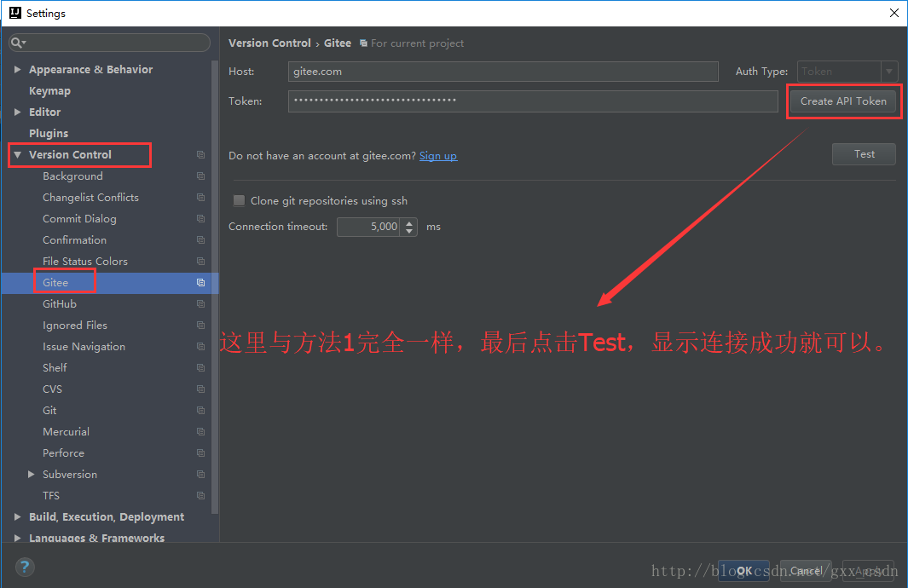Click the Host input field
This screenshot has height=588, width=908.
coord(503,72)
